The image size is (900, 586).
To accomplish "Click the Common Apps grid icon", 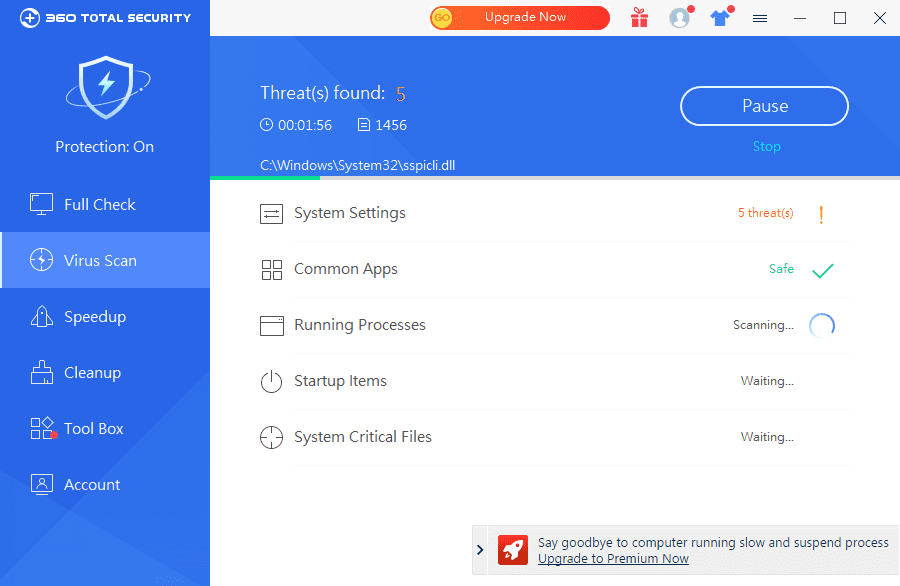I will click(271, 270).
